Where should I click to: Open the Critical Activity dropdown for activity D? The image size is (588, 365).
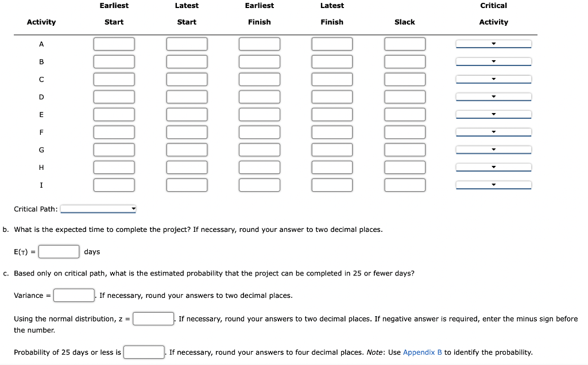click(x=493, y=96)
